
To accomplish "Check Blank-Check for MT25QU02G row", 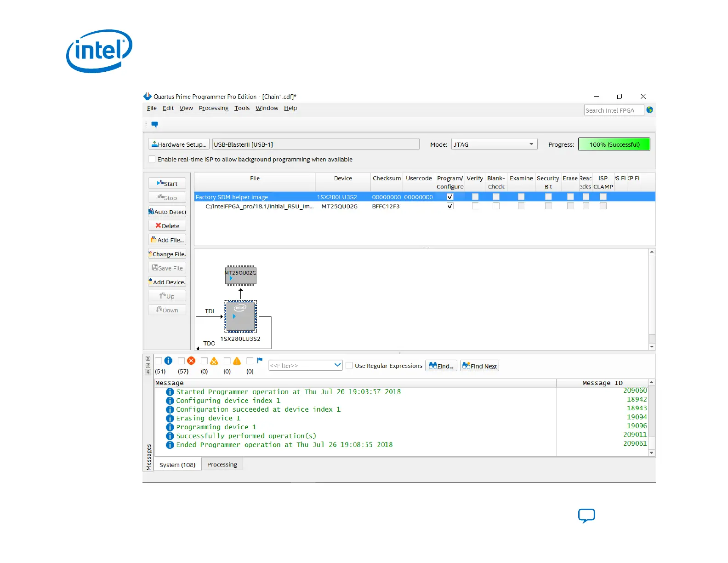I will click(496, 206).
